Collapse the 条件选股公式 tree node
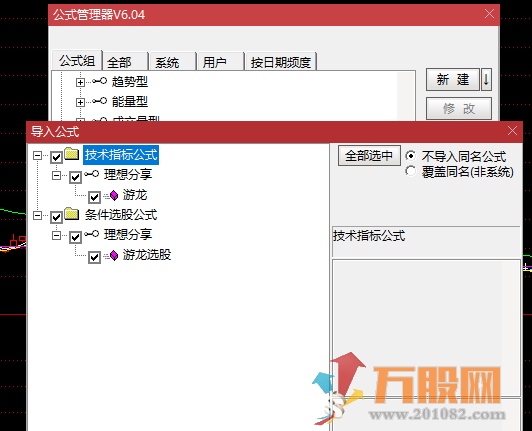This screenshot has height=431, width=532. pos(37,216)
